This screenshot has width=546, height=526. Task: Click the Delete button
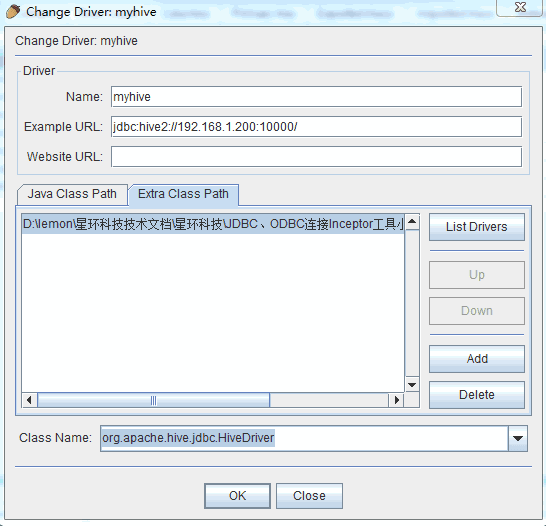[x=477, y=395]
